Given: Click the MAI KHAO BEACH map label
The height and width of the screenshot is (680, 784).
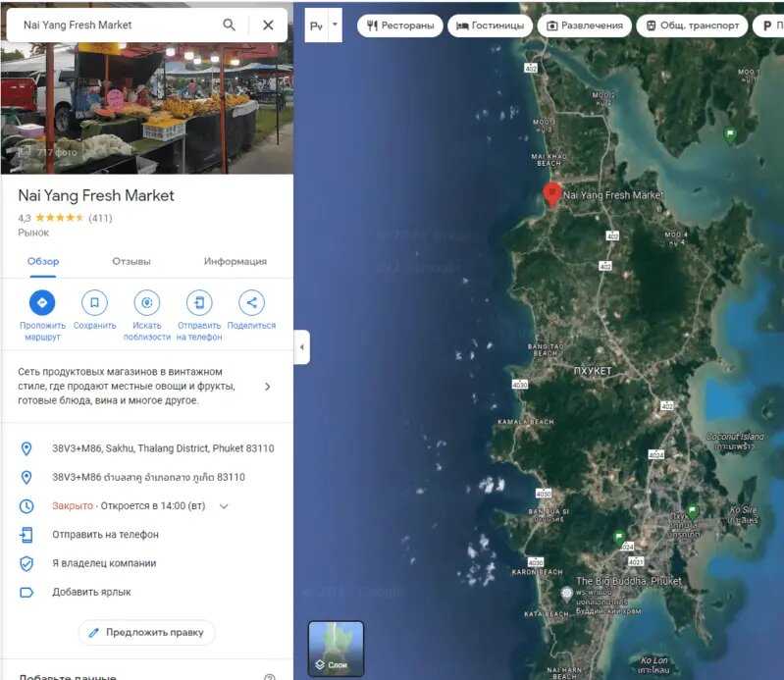Looking at the screenshot, I should (x=549, y=160).
